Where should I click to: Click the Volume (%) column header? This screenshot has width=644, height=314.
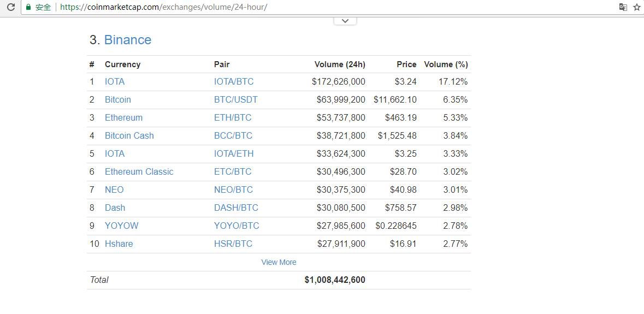point(446,64)
